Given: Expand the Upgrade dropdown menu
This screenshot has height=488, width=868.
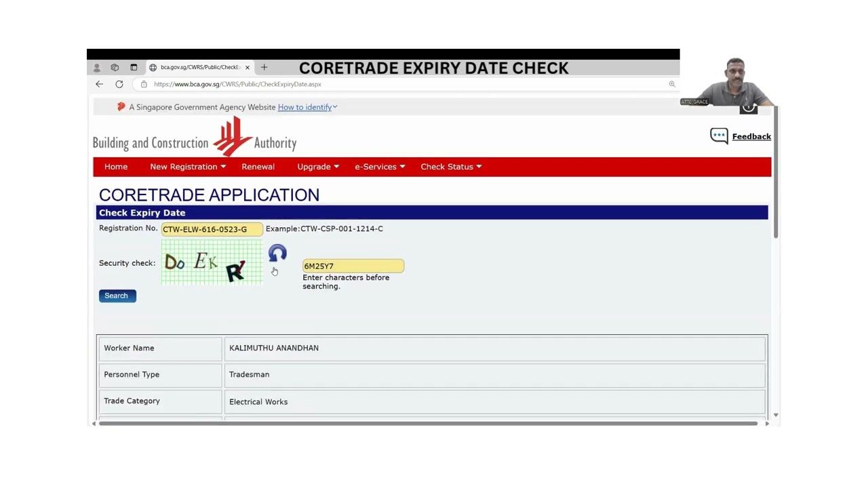Looking at the screenshot, I should 318,167.
